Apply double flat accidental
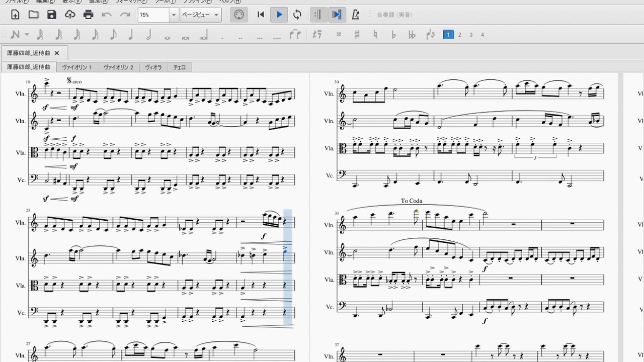The width and height of the screenshot is (644, 362). tap(412, 35)
